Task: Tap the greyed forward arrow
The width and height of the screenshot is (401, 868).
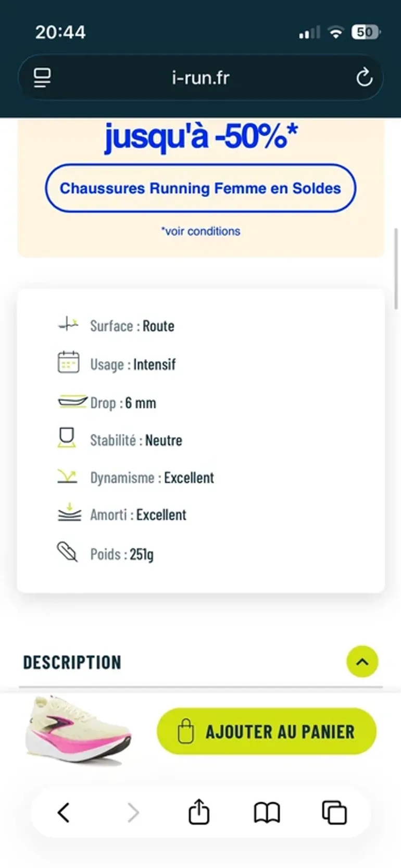Action: (x=133, y=812)
